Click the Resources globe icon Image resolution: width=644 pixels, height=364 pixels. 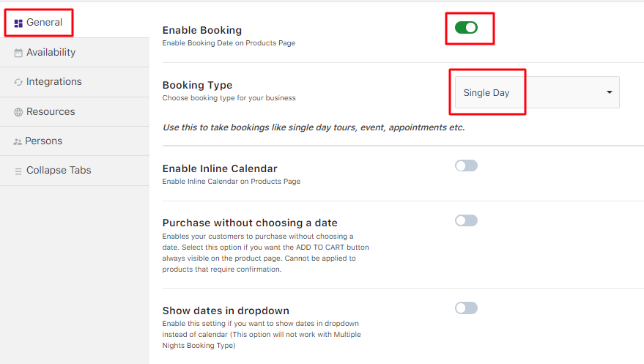click(x=18, y=112)
